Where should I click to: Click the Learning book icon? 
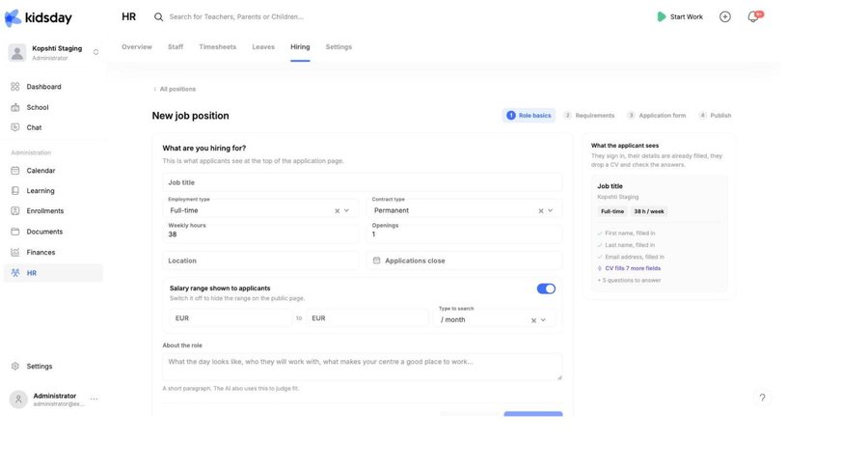14,190
